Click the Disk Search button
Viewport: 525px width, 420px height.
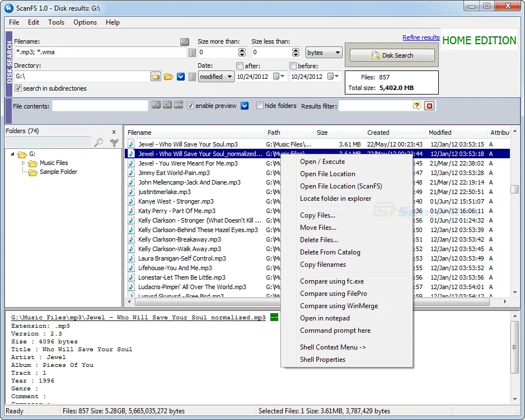click(392, 55)
